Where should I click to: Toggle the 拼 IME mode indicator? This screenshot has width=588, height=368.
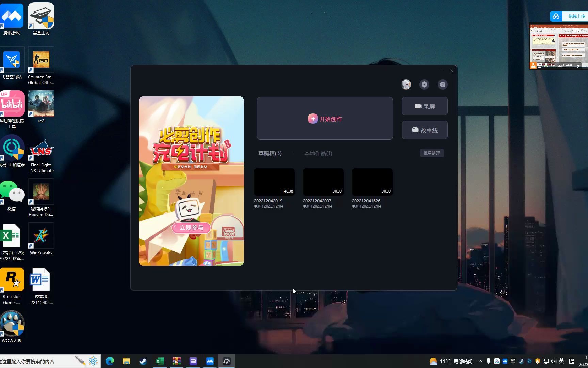[x=572, y=361]
